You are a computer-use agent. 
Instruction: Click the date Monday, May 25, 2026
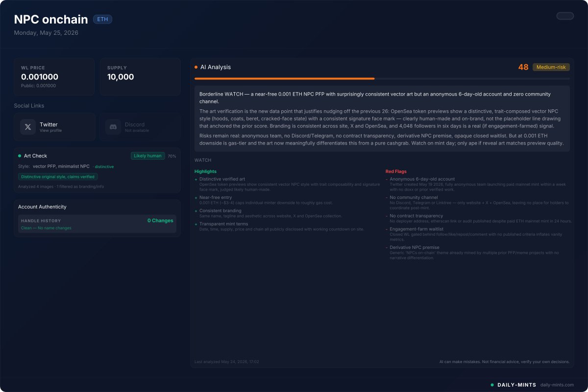point(46,33)
